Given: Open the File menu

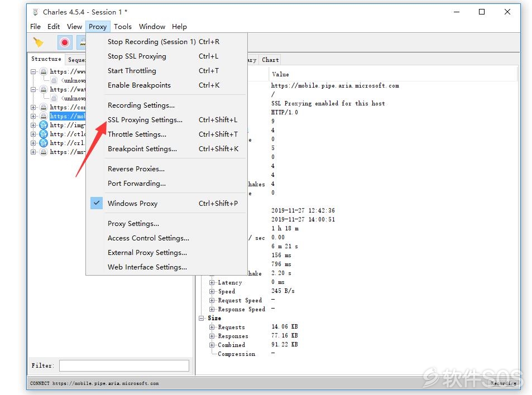Looking at the screenshot, I should (x=35, y=26).
